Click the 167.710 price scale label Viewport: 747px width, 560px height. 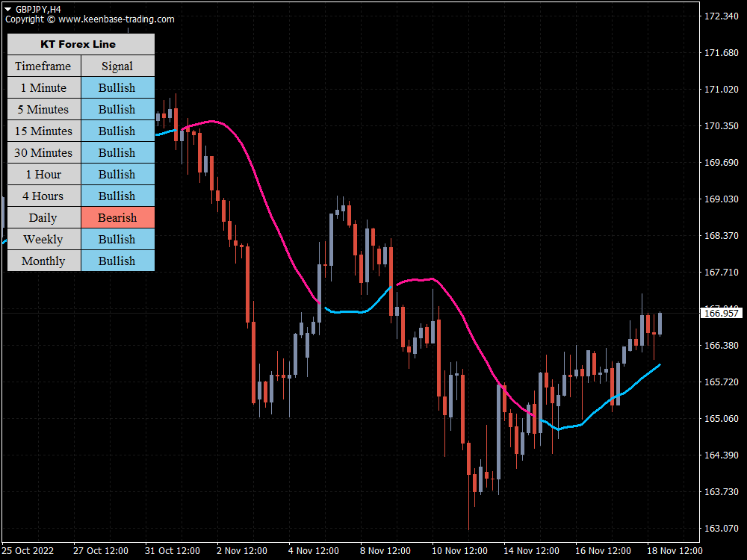coord(722,273)
